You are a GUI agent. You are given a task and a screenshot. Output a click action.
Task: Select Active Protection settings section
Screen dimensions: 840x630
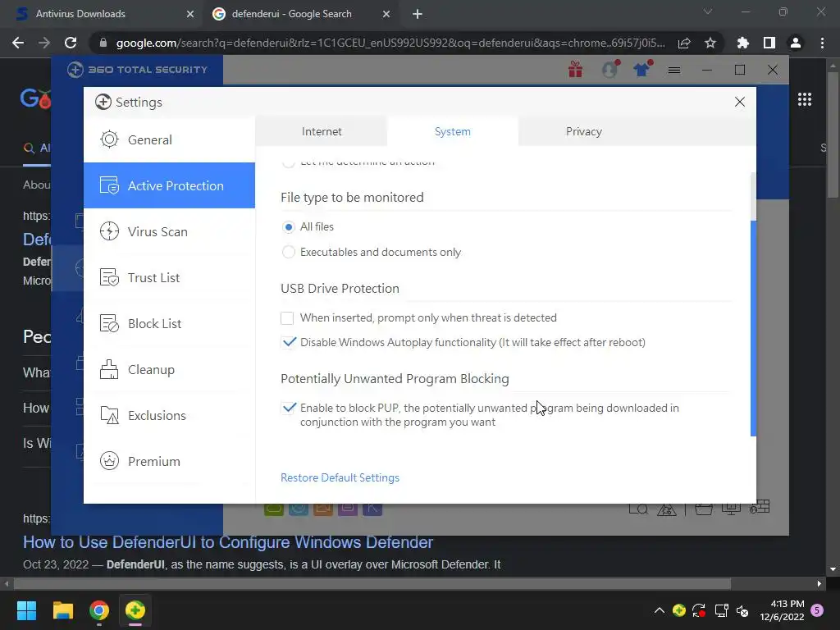(x=169, y=186)
